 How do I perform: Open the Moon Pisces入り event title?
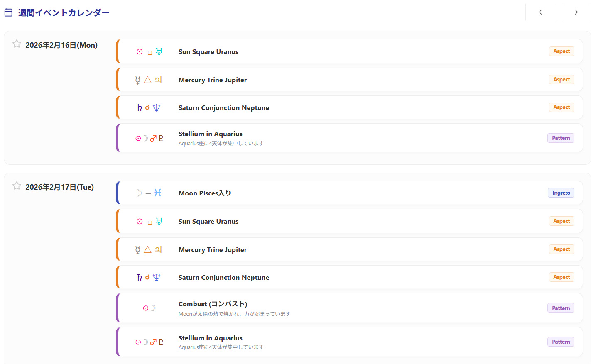[204, 193]
